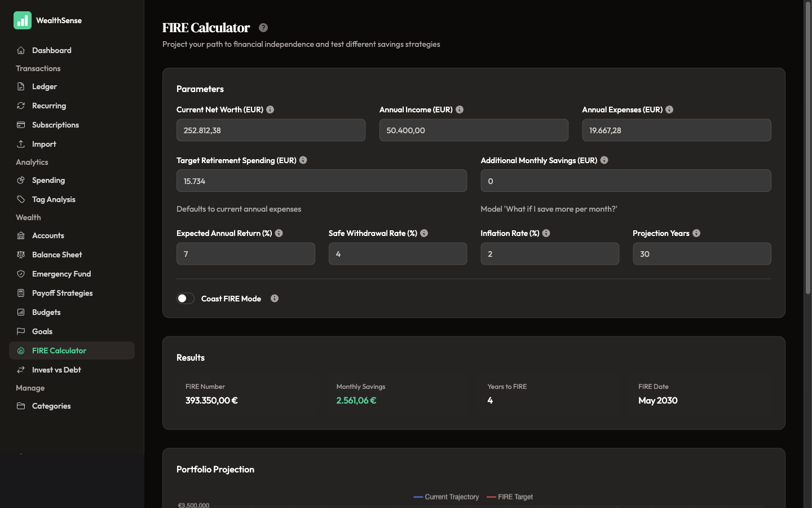The width and height of the screenshot is (812, 508).
Task: Show info for Safe Withdrawal Rate
Action: click(424, 233)
